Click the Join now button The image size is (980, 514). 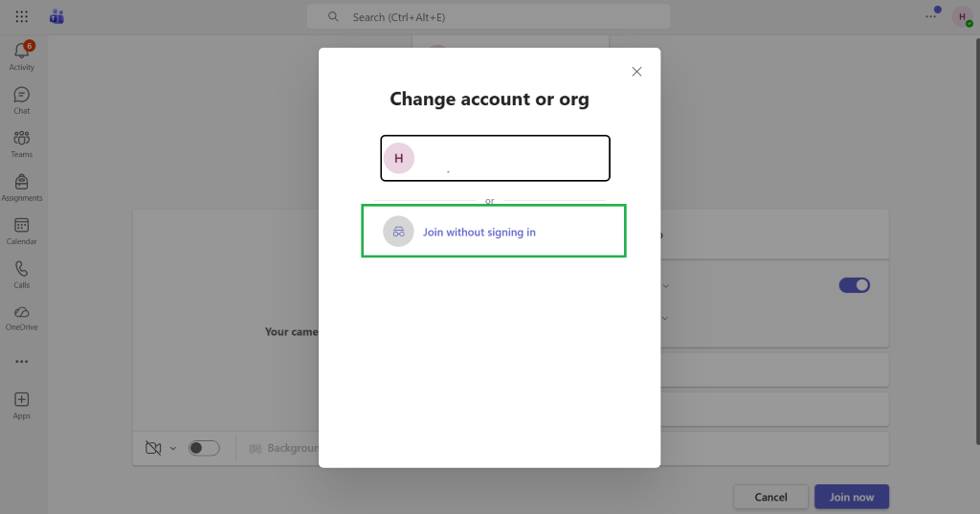851,497
